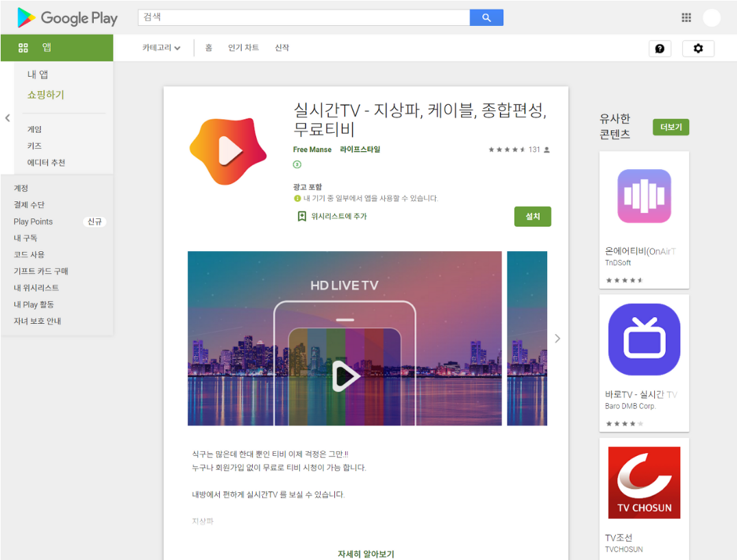The image size is (737, 560).
Task: Click 위시리스트에 추가 text
Action: (x=339, y=216)
